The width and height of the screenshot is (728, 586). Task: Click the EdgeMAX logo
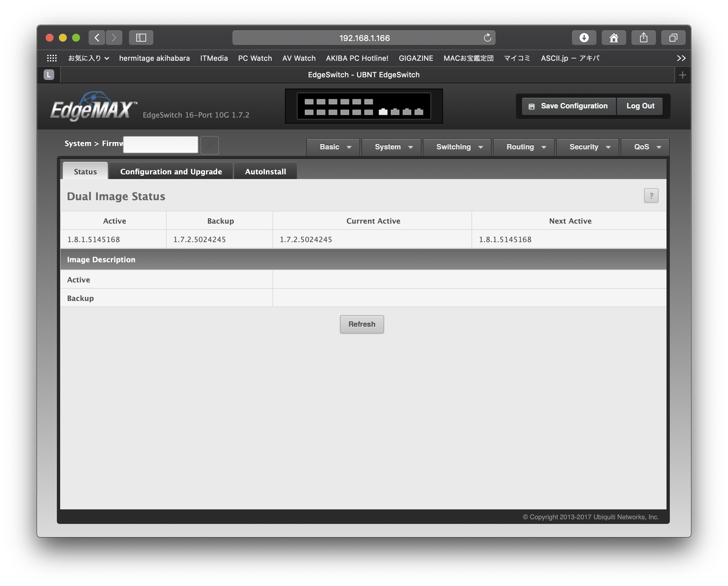[94, 106]
